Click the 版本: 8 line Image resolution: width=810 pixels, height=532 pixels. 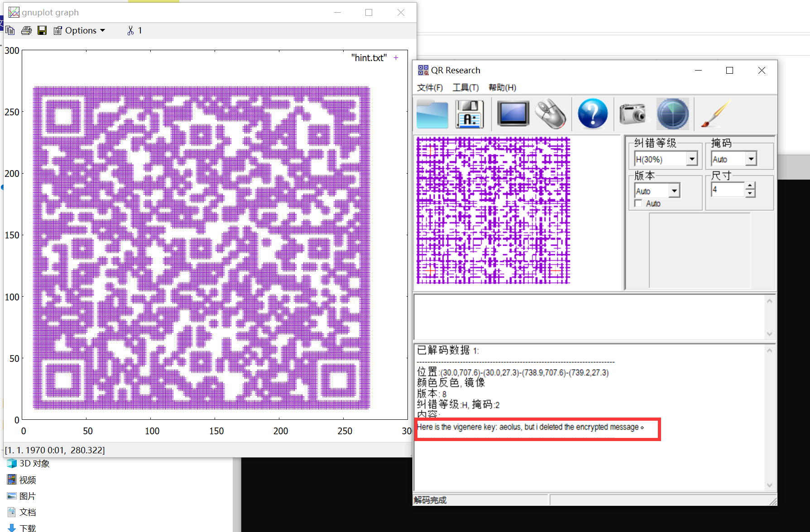431,394
